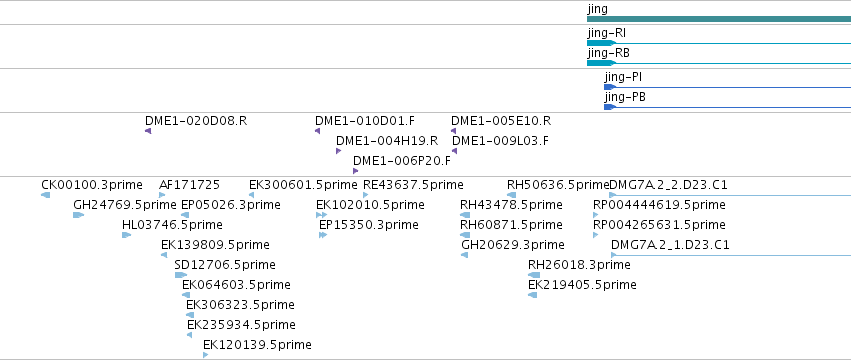Image resolution: width=851 pixels, height=360 pixels.
Task: Open the HL03746.5prime EST label
Action: 172,225
